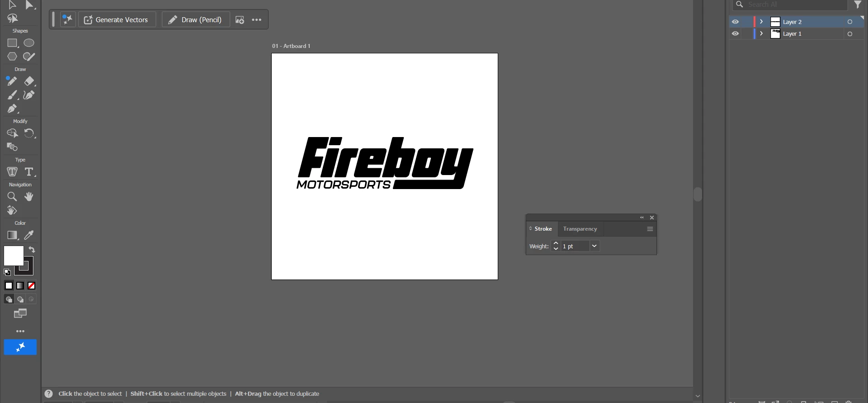Select the Pen tool

[x=12, y=109]
